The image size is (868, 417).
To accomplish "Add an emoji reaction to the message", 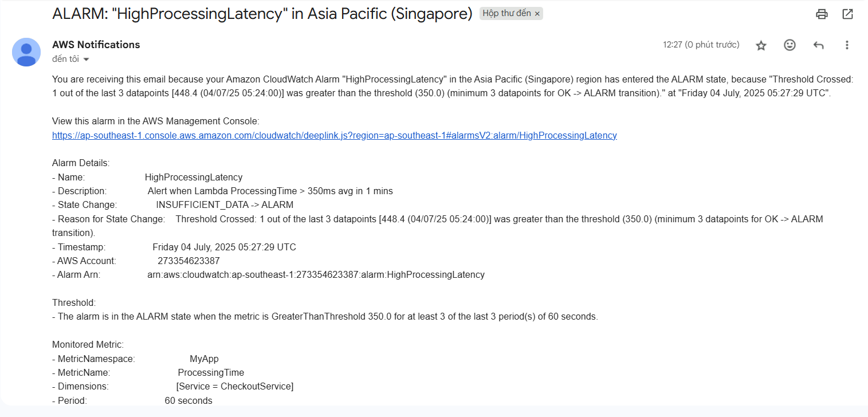I will click(790, 45).
